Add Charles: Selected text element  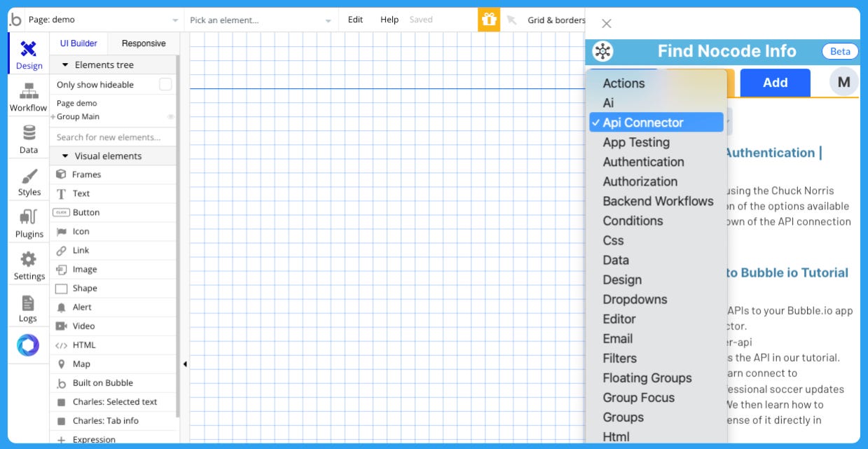coord(113,401)
